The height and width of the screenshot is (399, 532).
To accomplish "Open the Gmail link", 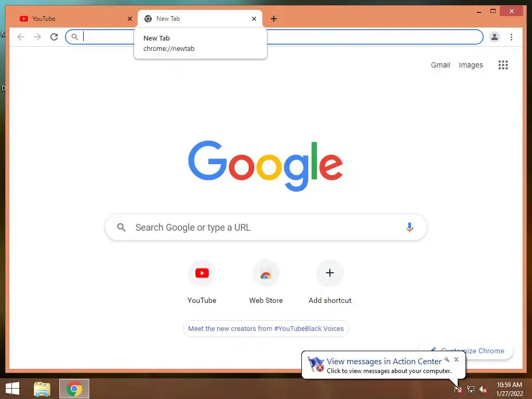I will coord(441,65).
